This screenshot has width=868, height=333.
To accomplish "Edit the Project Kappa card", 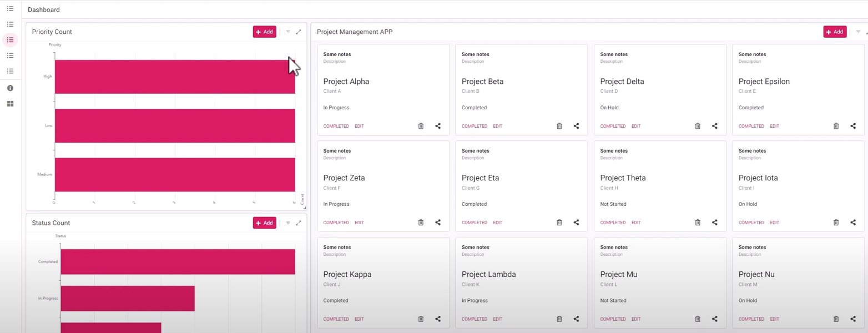I will (360, 319).
